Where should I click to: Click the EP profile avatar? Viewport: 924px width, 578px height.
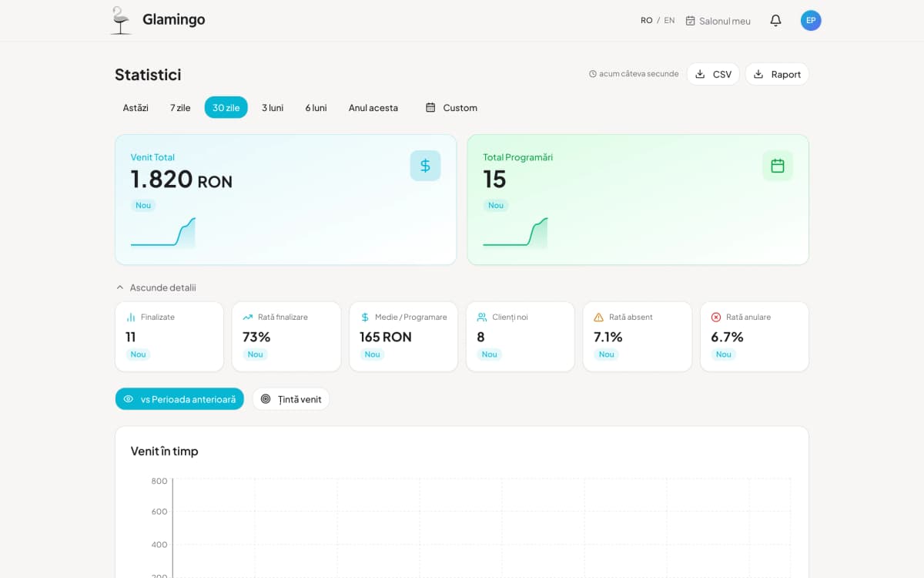811,20
